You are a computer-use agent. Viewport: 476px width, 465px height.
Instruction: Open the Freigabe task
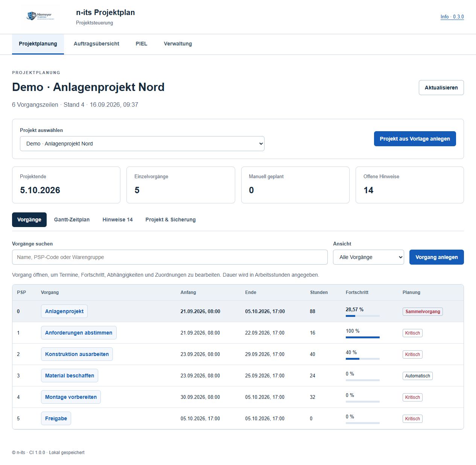(x=56, y=418)
